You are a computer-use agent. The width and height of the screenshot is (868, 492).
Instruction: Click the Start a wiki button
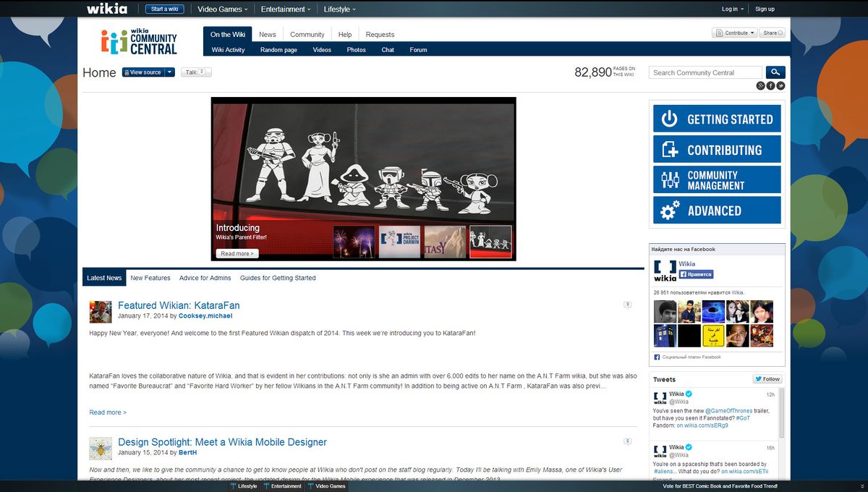[165, 9]
